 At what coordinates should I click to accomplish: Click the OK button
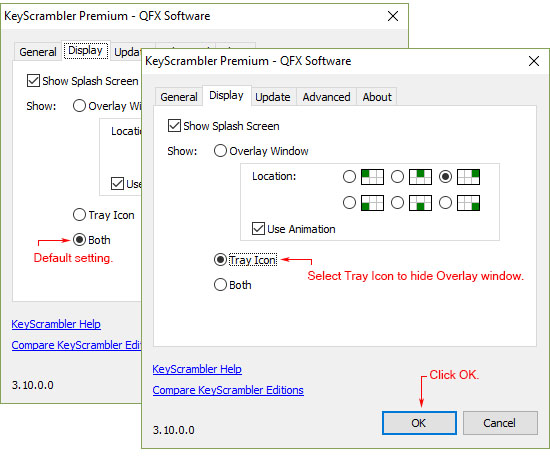419,423
